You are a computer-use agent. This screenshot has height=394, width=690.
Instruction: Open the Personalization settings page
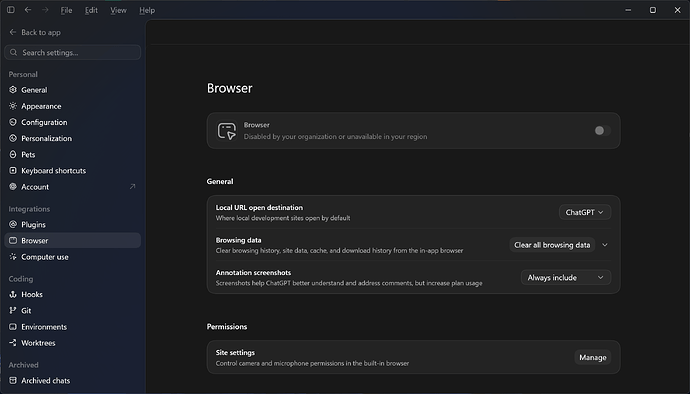tap(73, 138)
